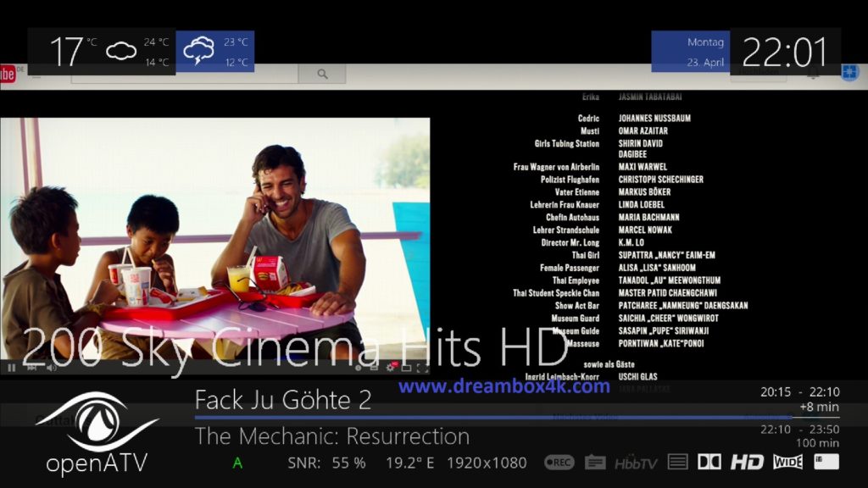Toggle fullscreen mode in the video player
Screen dimensions: 868x488
coord(422,368)
